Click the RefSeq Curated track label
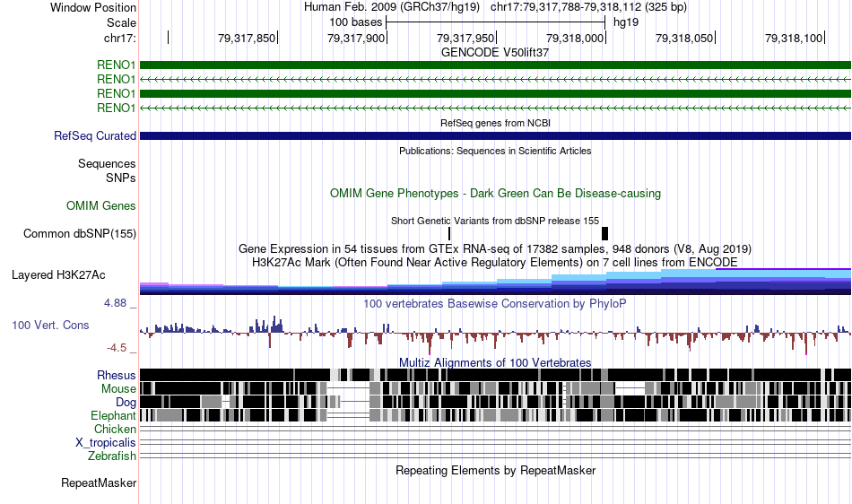The image size is (852, 504). tap(94, 135)
